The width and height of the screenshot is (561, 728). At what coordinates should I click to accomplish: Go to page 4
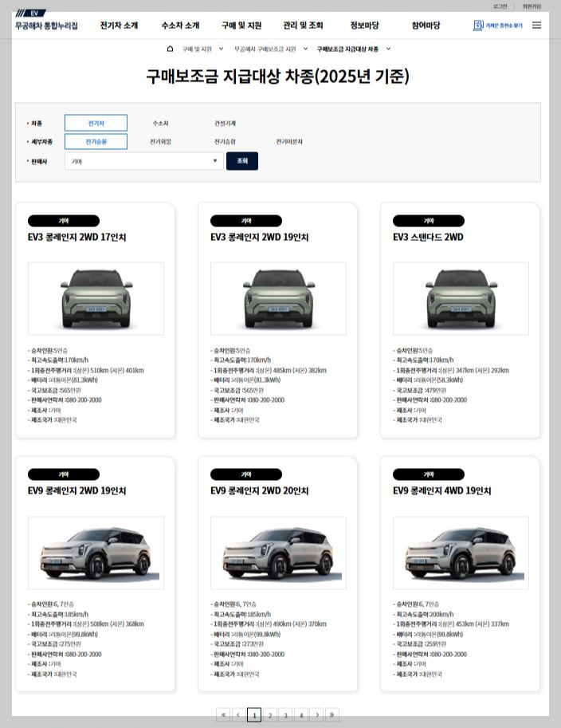pyautogui.click(x=301, y=714)
